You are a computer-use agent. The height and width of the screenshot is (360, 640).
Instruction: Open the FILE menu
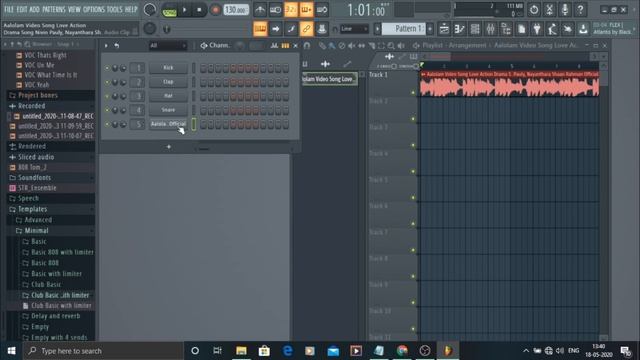tap(9, 9)
